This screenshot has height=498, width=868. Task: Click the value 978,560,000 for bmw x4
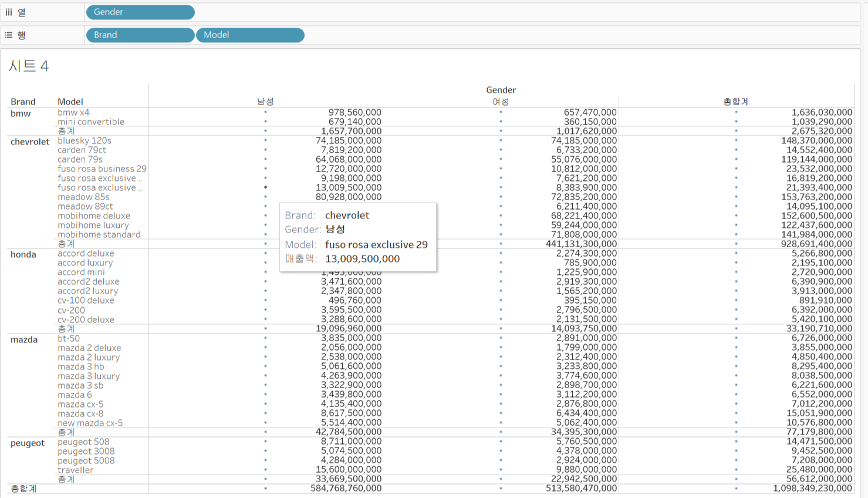(355, 112)
